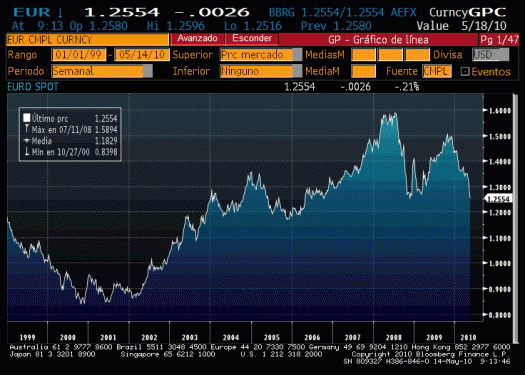Click the -.21% change value

pyautogui.click(x=406, y=87)
